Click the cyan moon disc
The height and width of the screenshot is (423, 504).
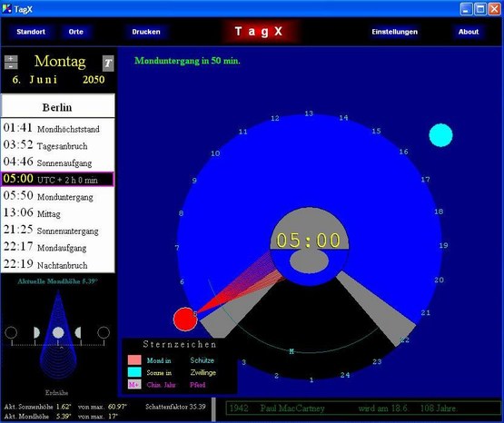click(440, 135)
